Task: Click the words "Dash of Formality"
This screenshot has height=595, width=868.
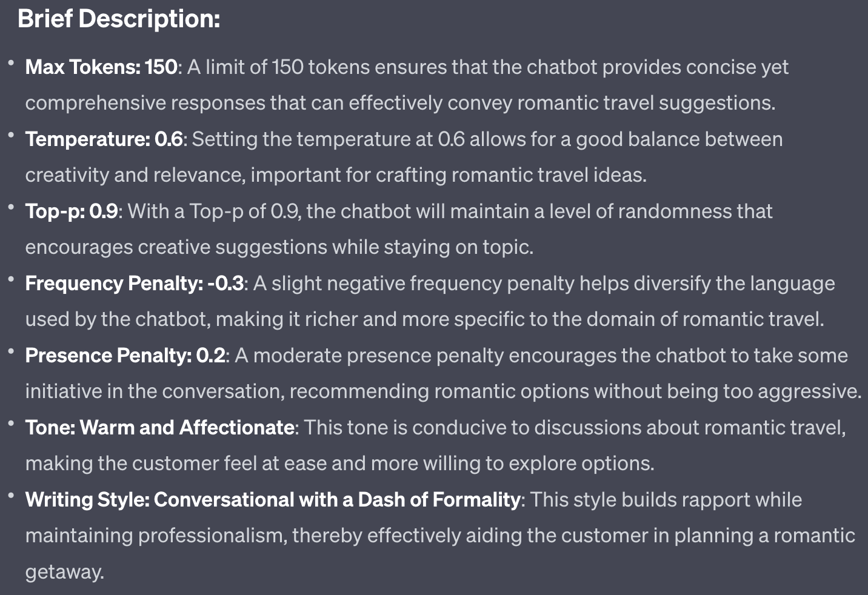Action: [439, 500]
